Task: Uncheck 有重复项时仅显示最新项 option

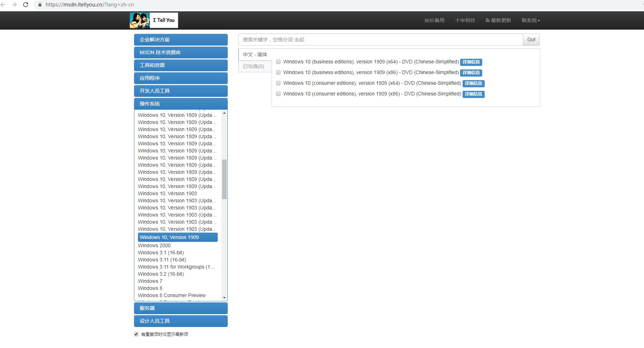Action: [136, 334]
